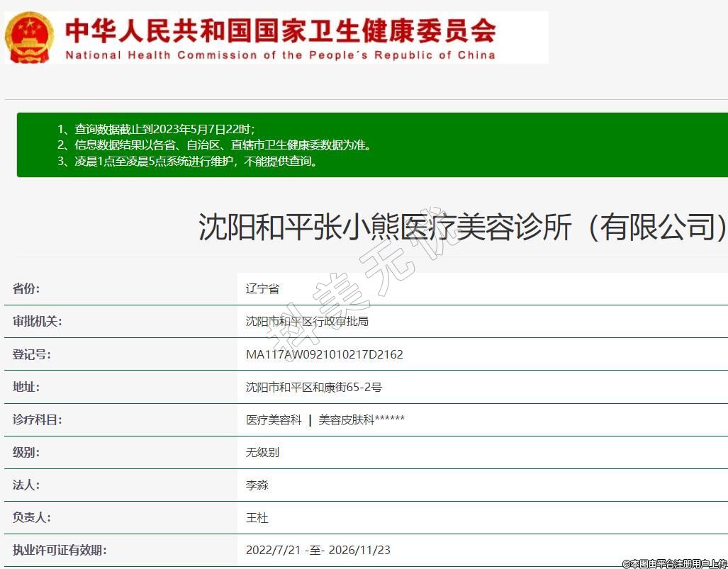This screenshot has height=569, width=728.
Task: Click the registration number MA117AW0921010217D2162
Action: [x=324, y=354]
